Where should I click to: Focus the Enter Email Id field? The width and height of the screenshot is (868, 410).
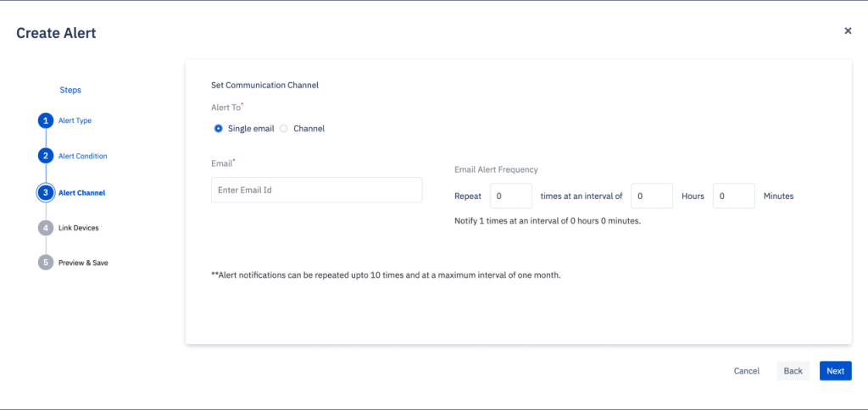[317, 190]
